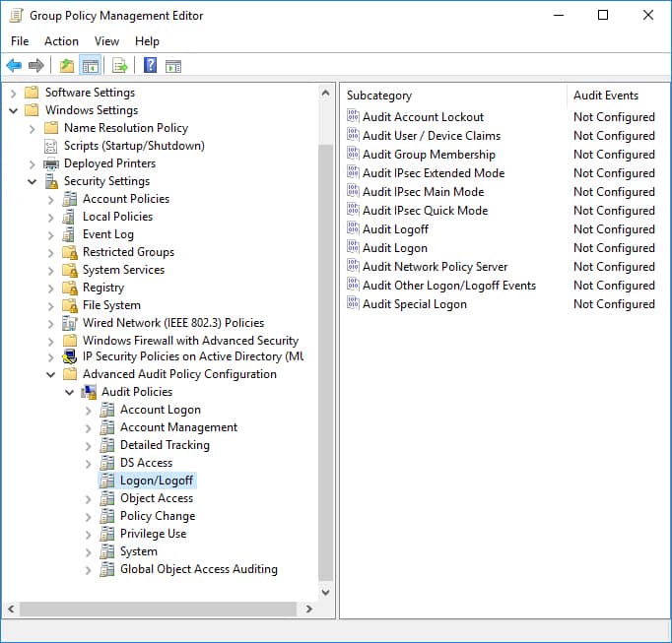Select the System audit category

tap(138, 551)
